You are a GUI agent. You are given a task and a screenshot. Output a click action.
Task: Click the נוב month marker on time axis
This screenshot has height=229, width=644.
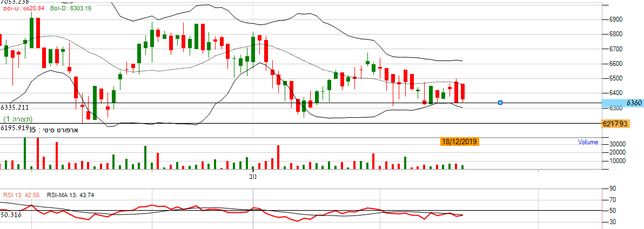[252, 177]
